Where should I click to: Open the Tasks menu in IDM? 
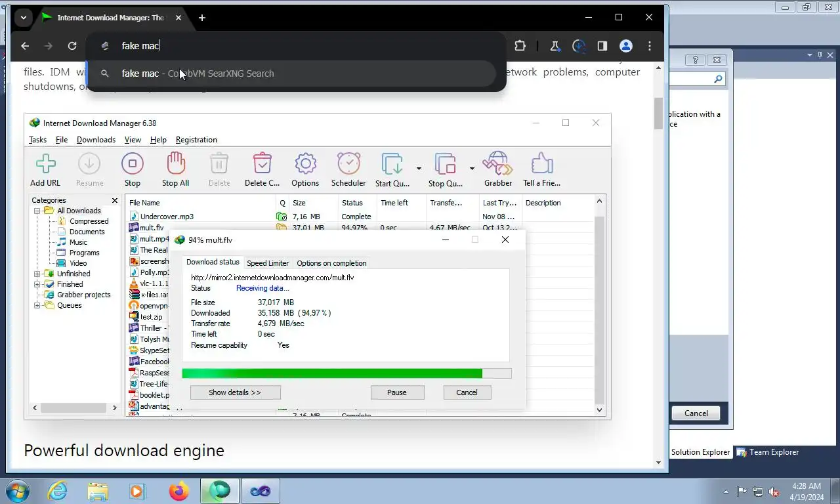(37, 140)
